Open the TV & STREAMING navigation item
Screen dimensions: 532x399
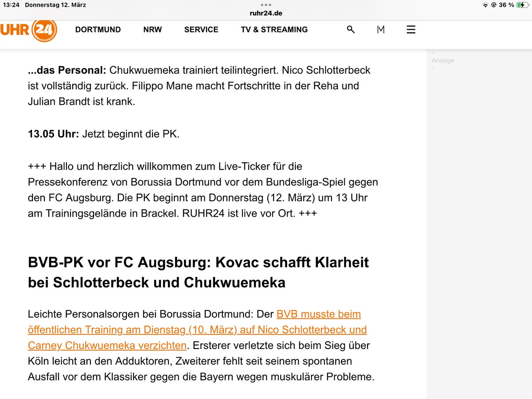tap(274, 30)
